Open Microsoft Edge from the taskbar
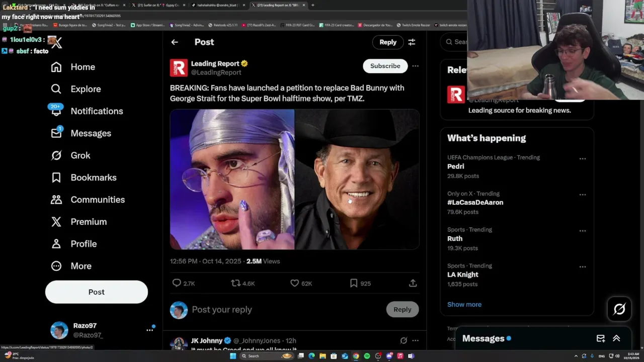Screen dimensions: 644x362 click(x=311, y=356)
